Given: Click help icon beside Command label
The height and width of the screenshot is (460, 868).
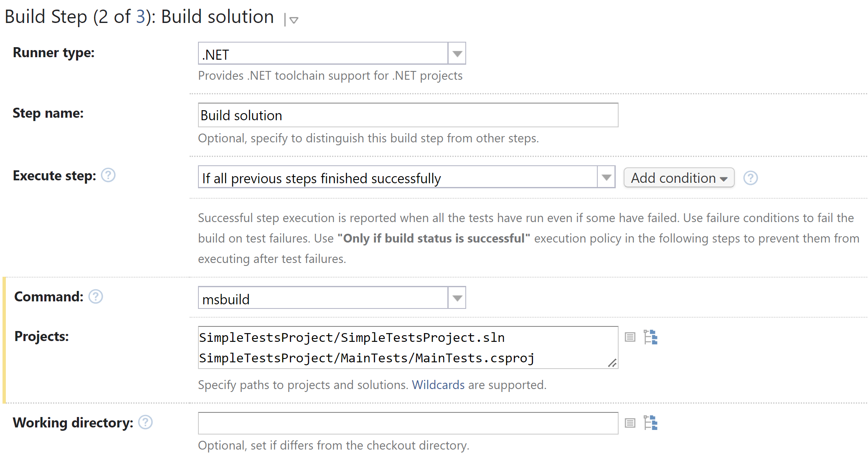Looking at the screenshot, I should (96, 297).
